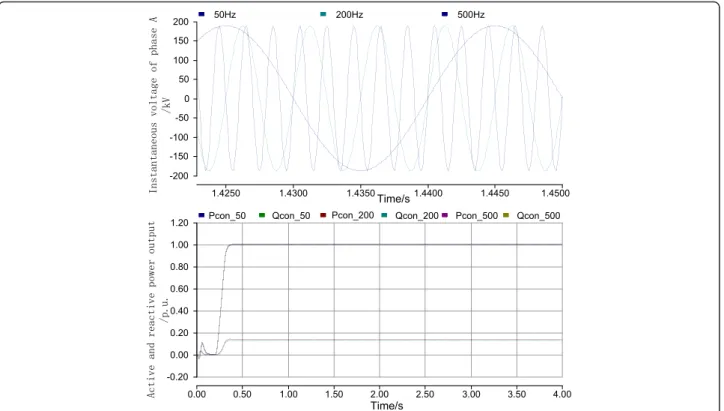Click the 'Pcon_50' legend text
The width and height of the screenshot is (724, 411).
(x=227, y=216)
